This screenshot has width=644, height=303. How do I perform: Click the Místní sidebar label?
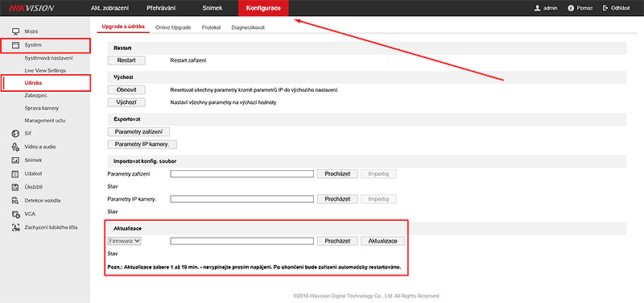pyautogui.click(x=31, y=31)
